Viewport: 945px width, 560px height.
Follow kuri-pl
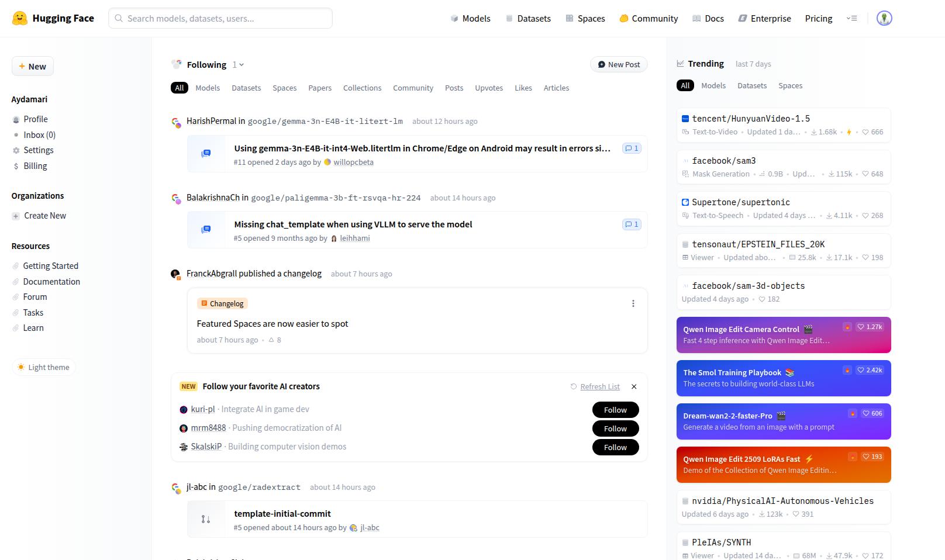[x=615, y=410]
